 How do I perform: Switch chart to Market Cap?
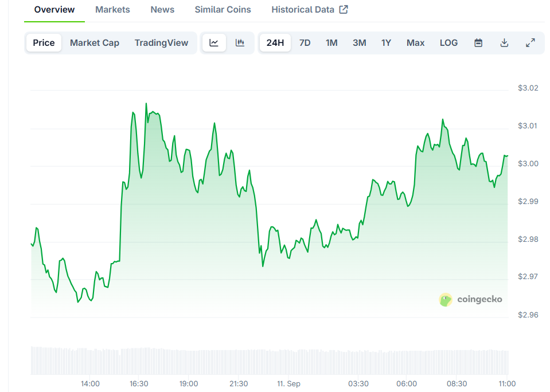[x=95, y=43]
